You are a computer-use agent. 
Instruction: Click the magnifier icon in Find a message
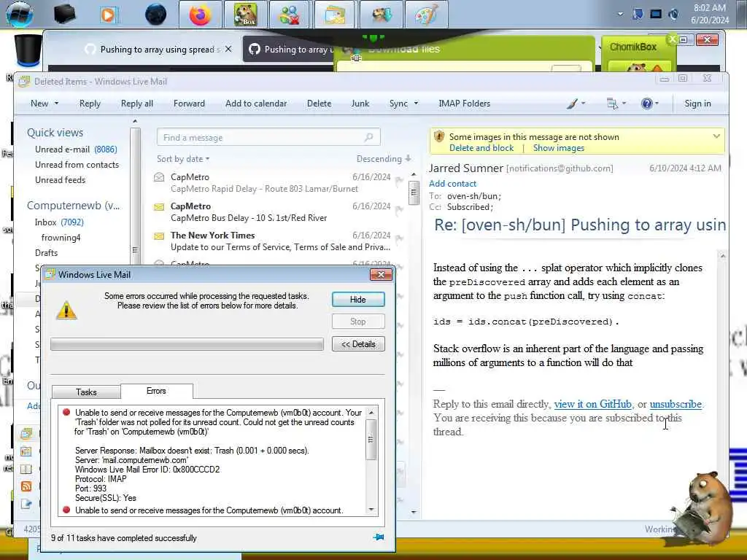(368, 137)
